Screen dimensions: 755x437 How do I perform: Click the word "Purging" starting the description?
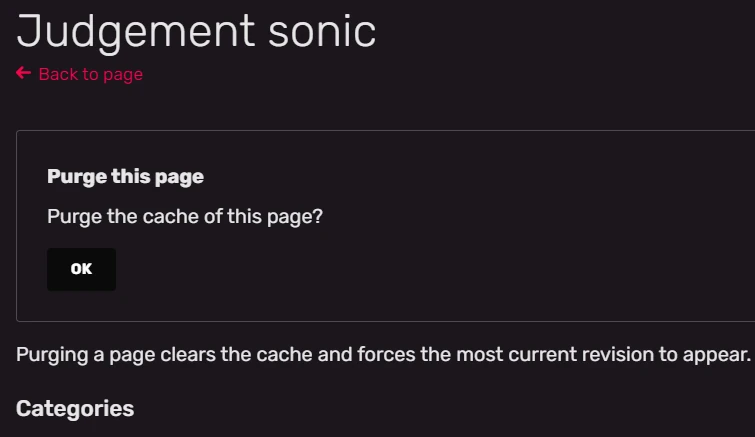click(x=52, y=355)
